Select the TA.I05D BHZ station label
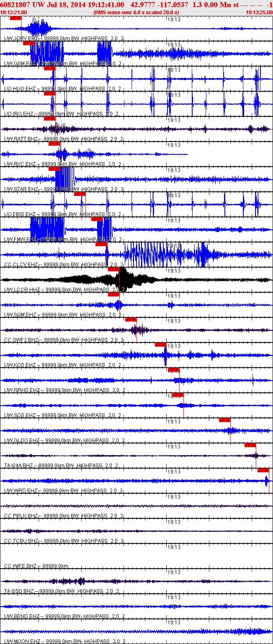Viewport: 273px width, 644px height. pyautogui.click(x=20, y=591)
